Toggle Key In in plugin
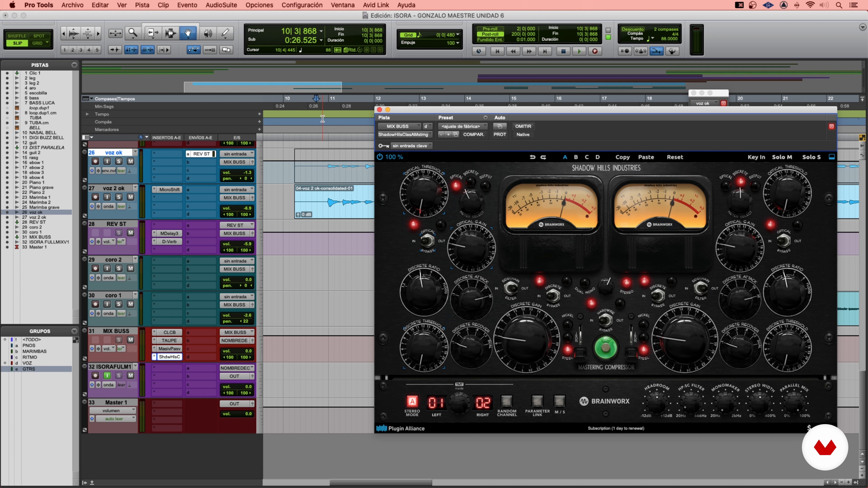Screen dimensions: 868x488 point(756,157)
